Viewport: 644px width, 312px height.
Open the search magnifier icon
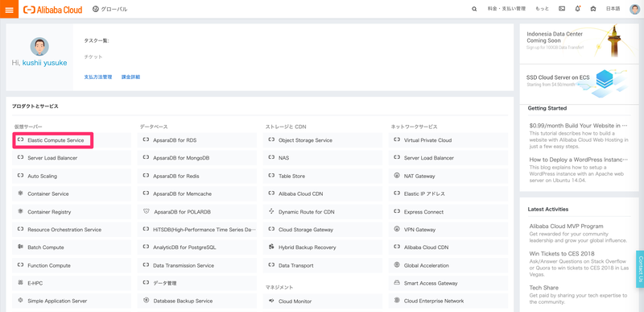coord(474,9)
